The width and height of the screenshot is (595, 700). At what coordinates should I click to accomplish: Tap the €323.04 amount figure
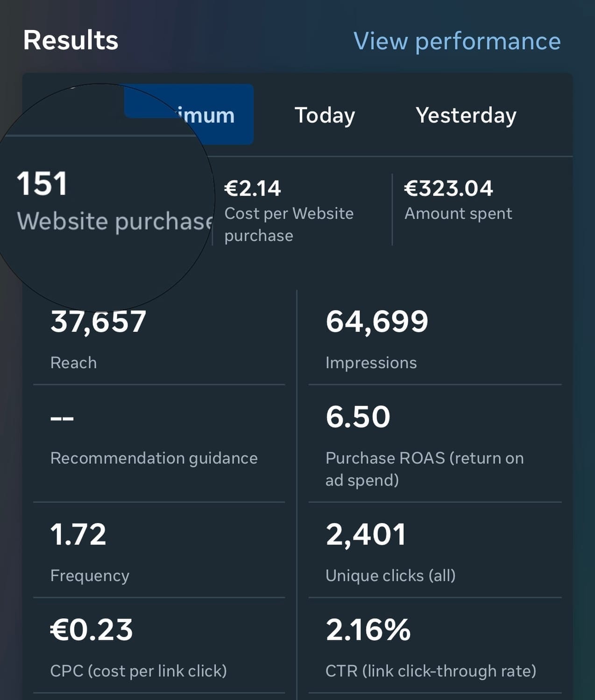[448, 189]
